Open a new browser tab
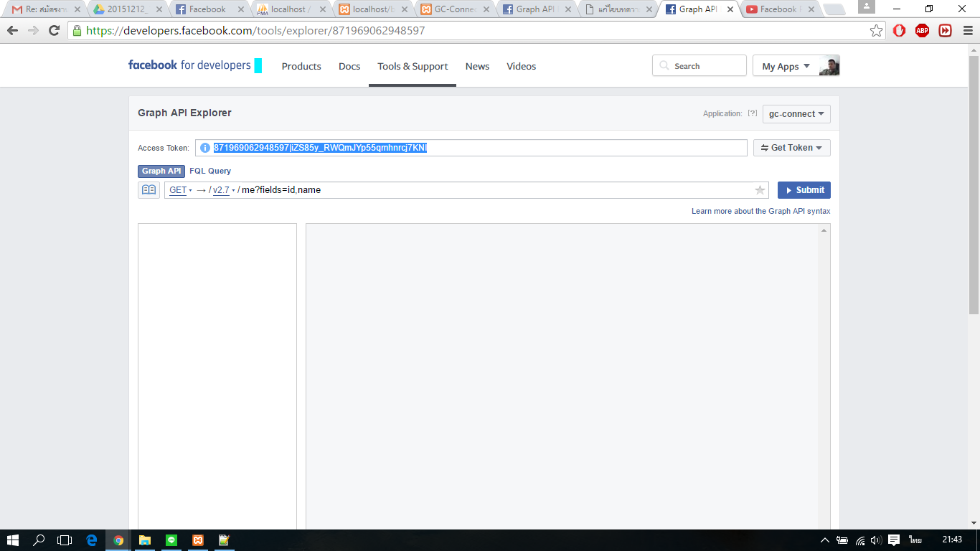The width and height of the screenshot is (980, 551). tap(834, 10)
